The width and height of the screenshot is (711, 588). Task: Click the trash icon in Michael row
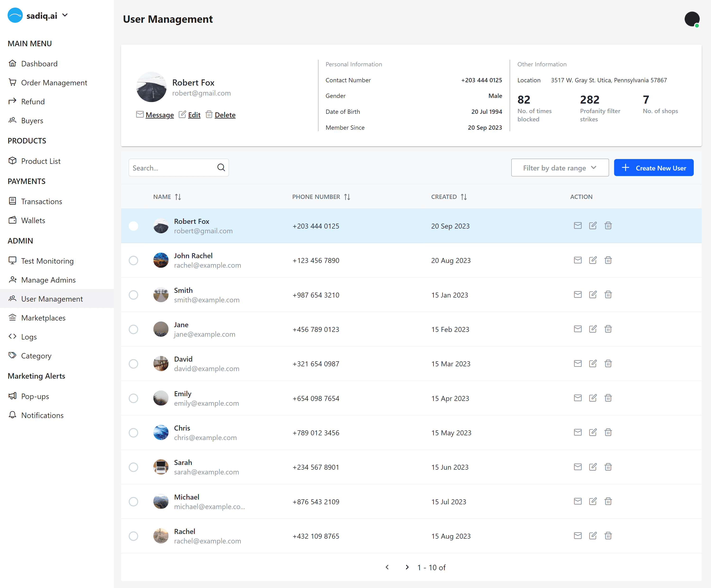(608, 501)
